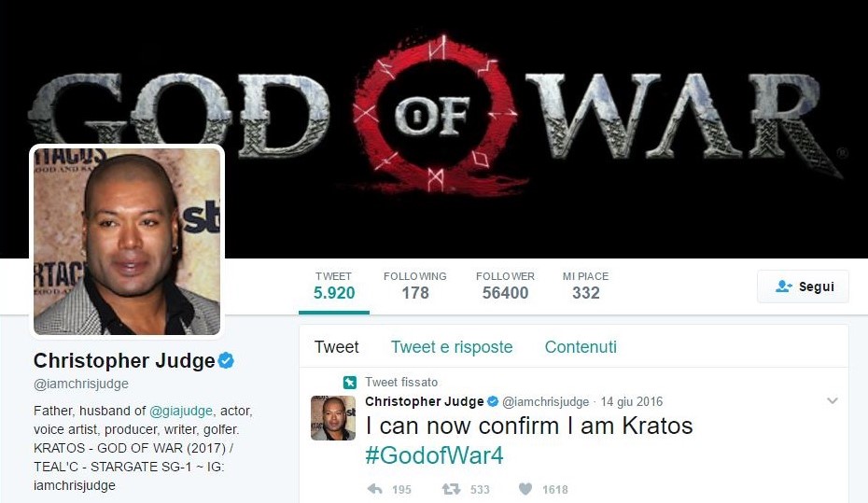Like the tweet using the heart icon

pos(525,489)
